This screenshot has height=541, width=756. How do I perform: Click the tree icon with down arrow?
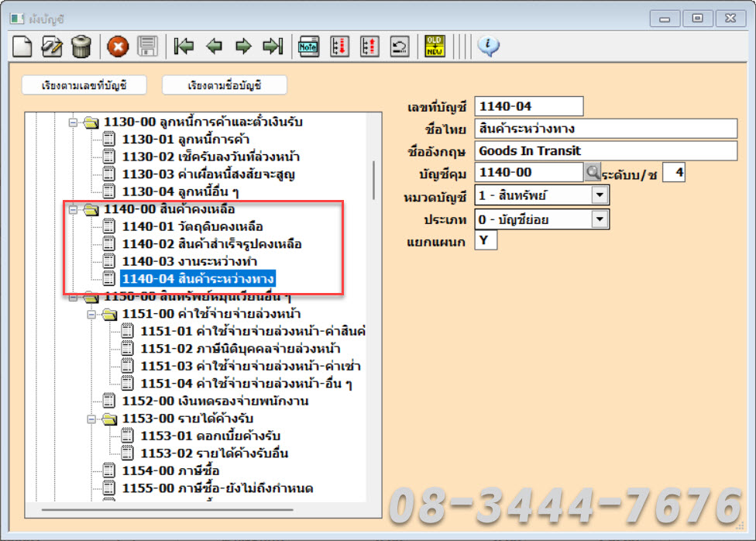click(340, 47)
